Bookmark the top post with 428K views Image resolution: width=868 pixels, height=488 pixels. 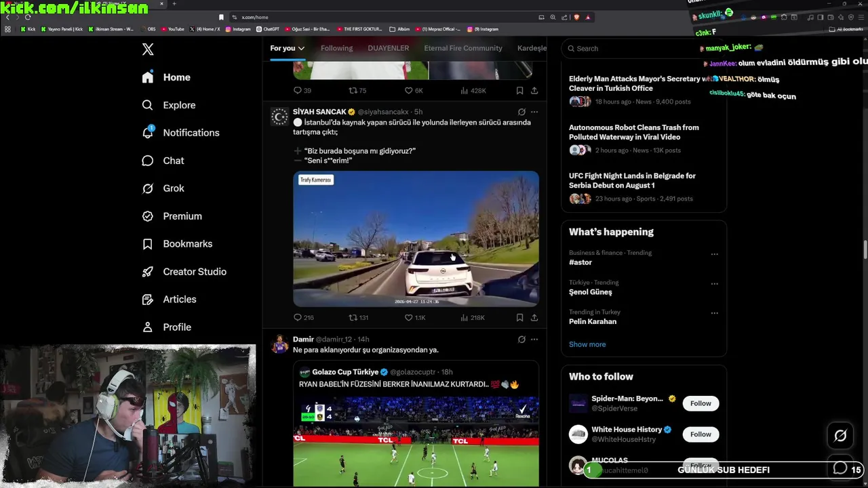point(519,90)
